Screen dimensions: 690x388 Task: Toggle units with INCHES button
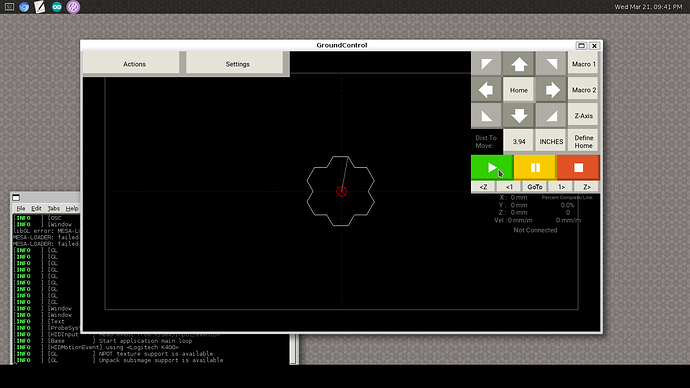[x=551, y=142]
